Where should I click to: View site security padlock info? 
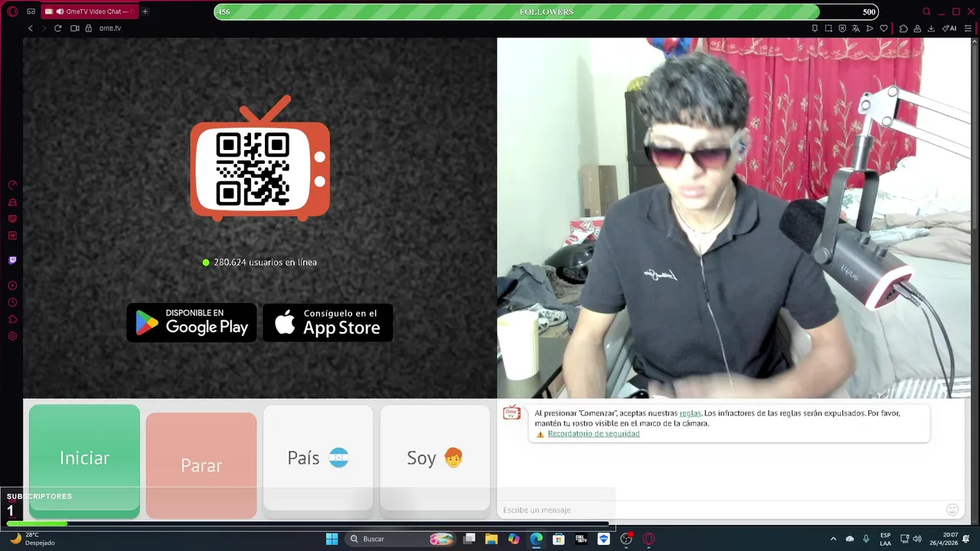[x=88, y=28]
